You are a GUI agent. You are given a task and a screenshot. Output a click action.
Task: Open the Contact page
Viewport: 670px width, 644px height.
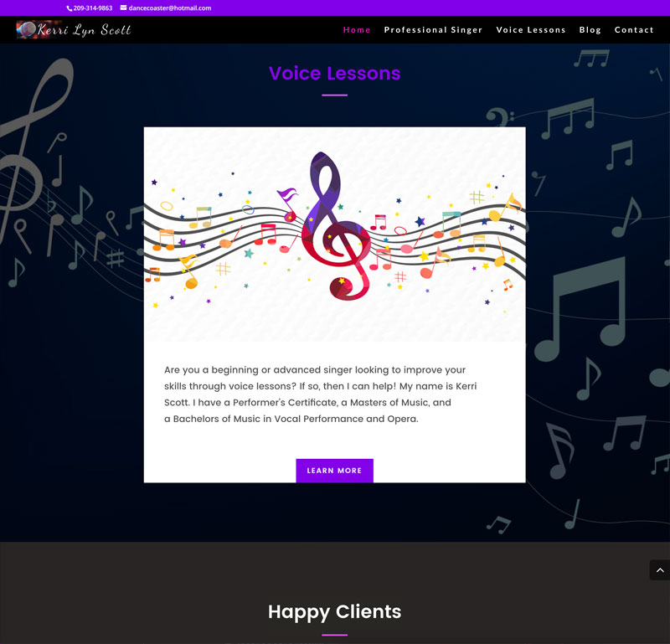click(634, 30)
